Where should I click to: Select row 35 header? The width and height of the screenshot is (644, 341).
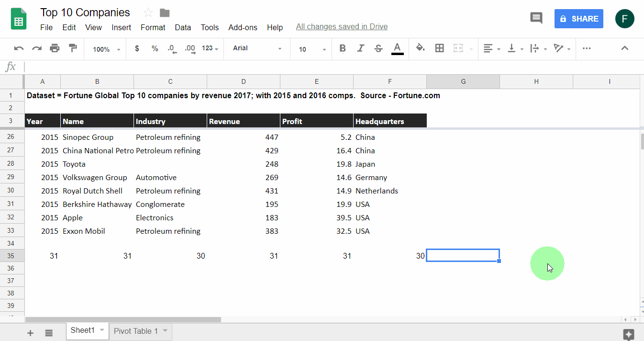tap(12, 256)
